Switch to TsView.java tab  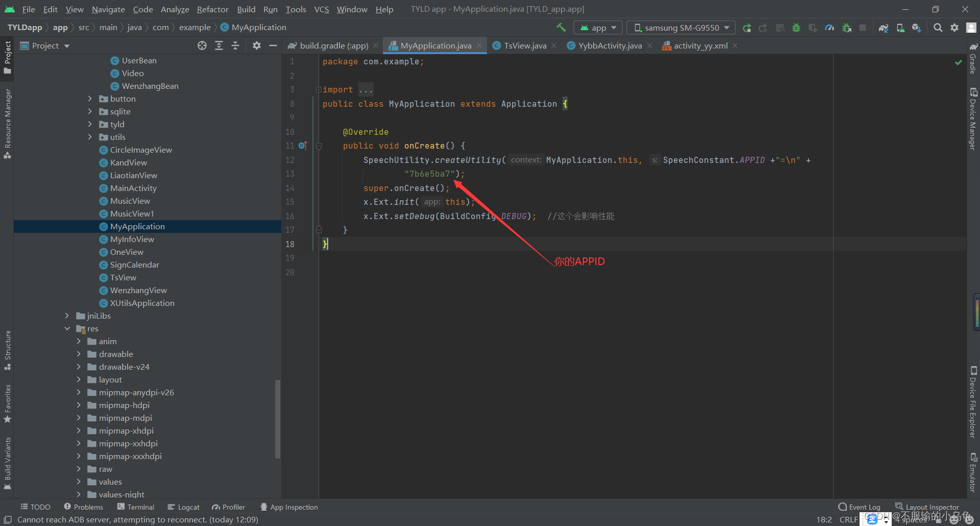click(x=525, y=45)
